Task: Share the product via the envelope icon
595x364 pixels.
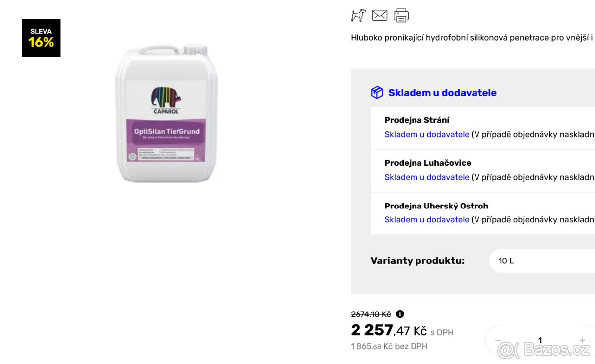Action: click(380, 15)
